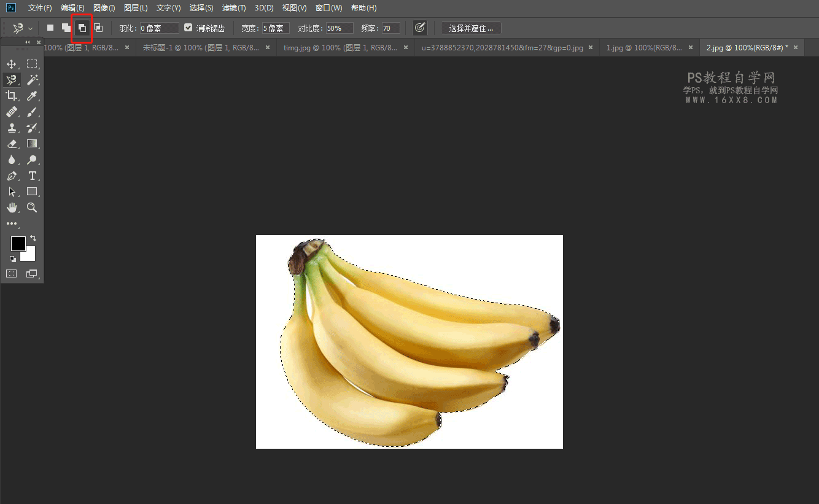Image resolution: width=819 pixels, height=504 pixels.
Task: Swap foreground and background colors
Action: [x=33, y=238]
